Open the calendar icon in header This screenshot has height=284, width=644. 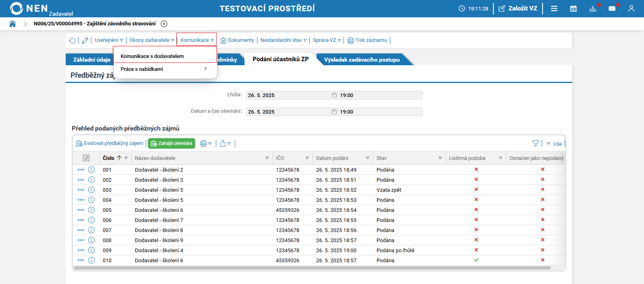[x=574, y=8]
